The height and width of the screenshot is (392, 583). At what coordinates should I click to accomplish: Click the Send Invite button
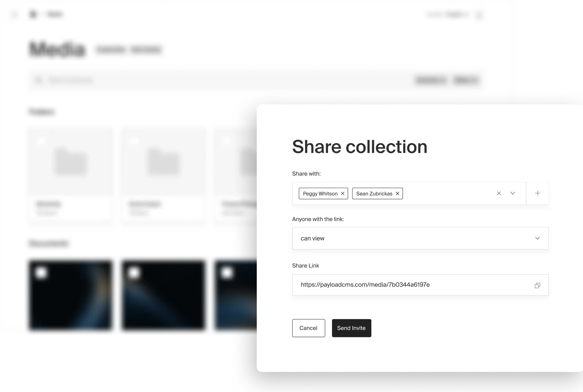coord(351,328)
